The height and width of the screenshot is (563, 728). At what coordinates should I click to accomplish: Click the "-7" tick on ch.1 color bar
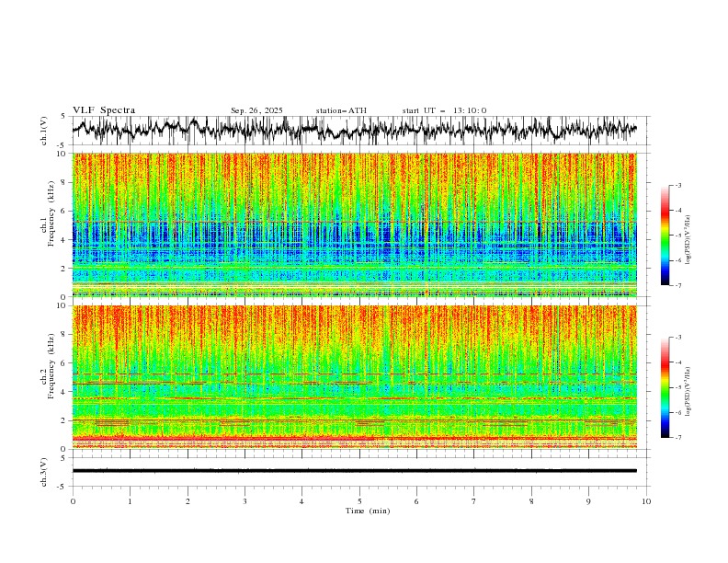point(678,285)
